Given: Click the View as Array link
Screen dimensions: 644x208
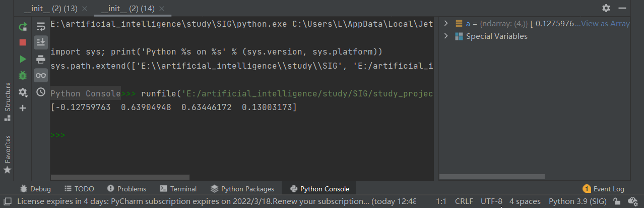Looking at the screenshot, I should tap(605, 23).
